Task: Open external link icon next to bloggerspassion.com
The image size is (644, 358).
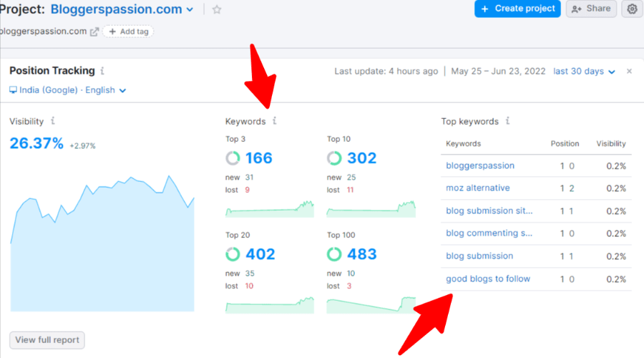Action: click(x=94, y=32)
